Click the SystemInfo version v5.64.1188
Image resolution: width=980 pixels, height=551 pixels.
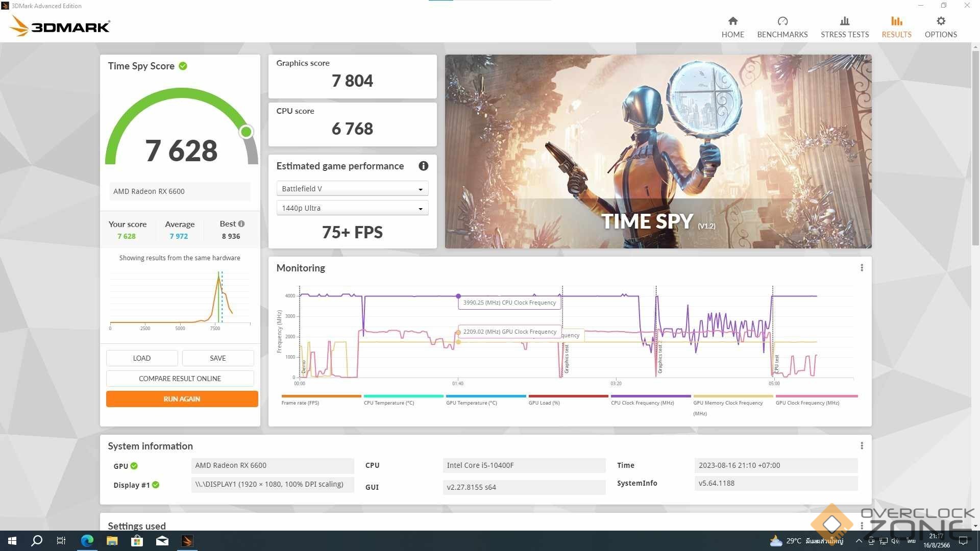(x=776, y=483)
